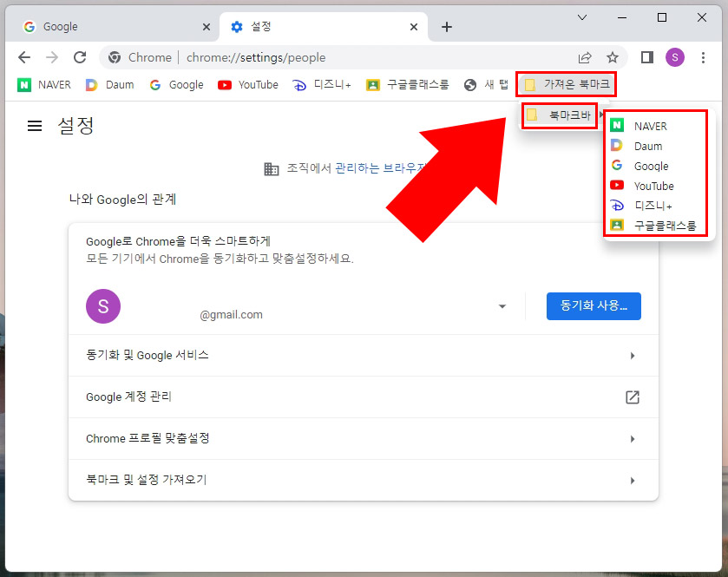The image size is (728, 577).
Task: Click the profile avatar in the toolbar
Action: [x=675, y=56]
